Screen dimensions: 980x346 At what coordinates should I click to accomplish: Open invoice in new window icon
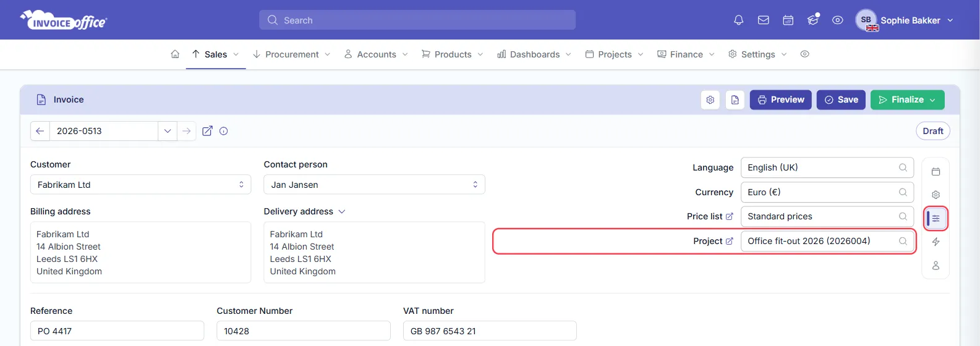208,131
